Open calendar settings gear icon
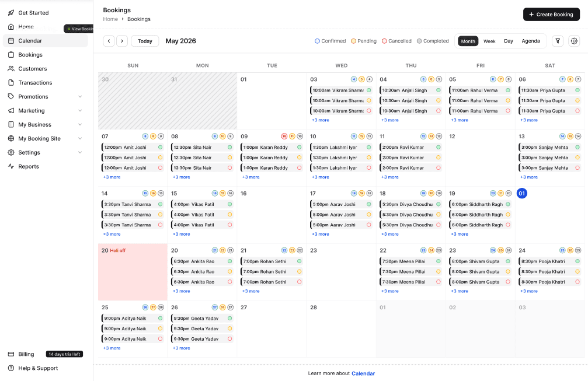The image size is (588, 381). (574, 41)
